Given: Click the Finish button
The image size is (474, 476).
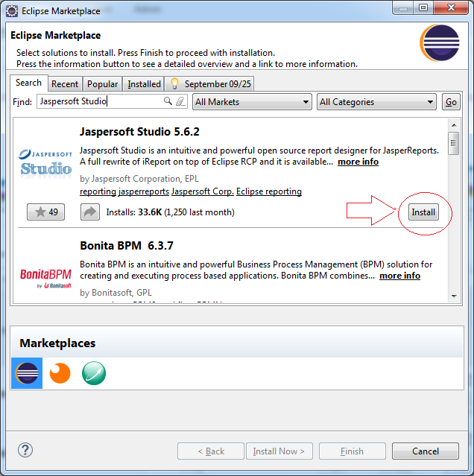Looking at the screenshot, I should point(353,451).
